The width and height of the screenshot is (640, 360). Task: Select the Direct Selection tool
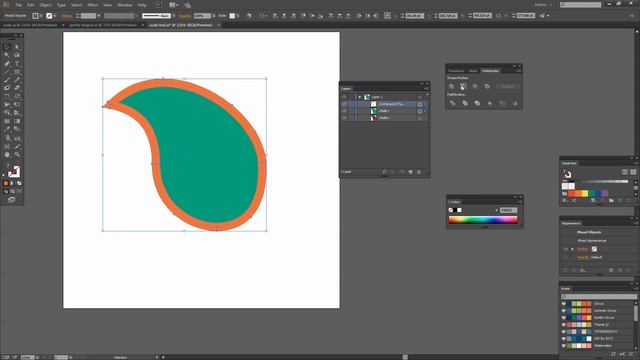point(17,47)
